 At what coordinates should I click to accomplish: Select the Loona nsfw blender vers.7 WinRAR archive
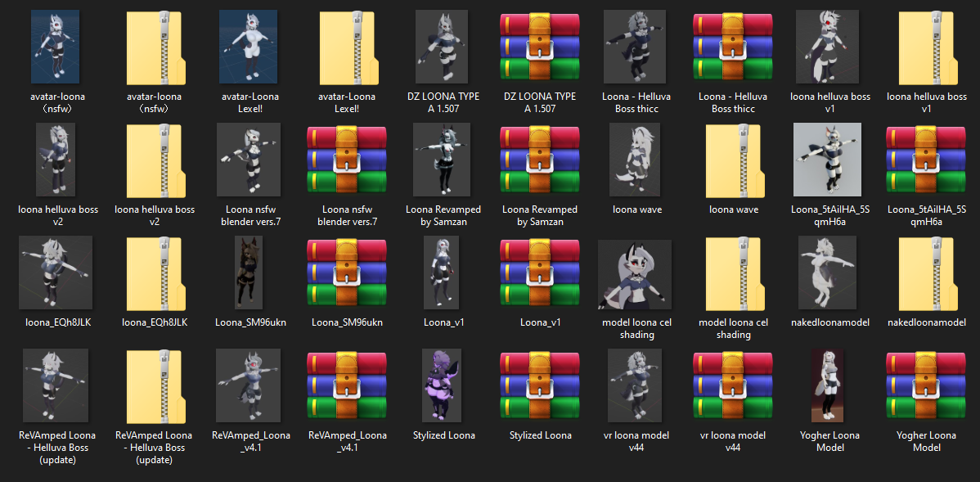347,160
